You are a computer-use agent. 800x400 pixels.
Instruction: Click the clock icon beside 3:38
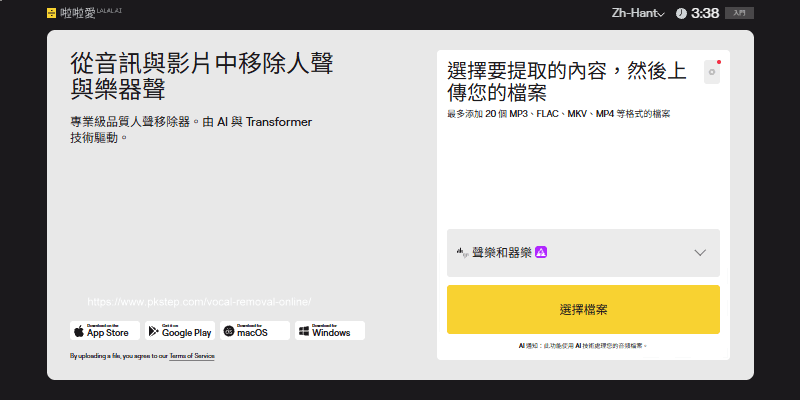coord(681,14)
